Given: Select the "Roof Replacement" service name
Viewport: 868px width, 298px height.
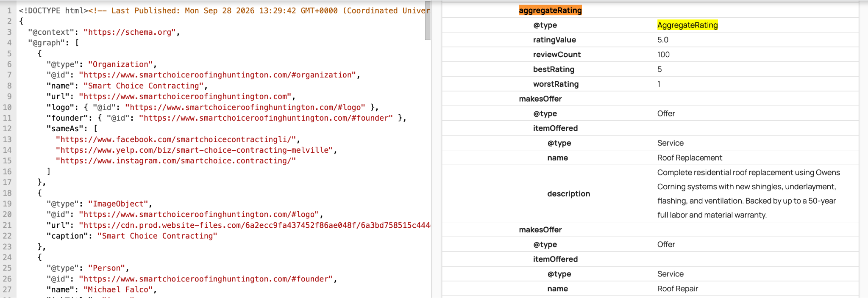Looking at the screenshot, I should [690, 158].
